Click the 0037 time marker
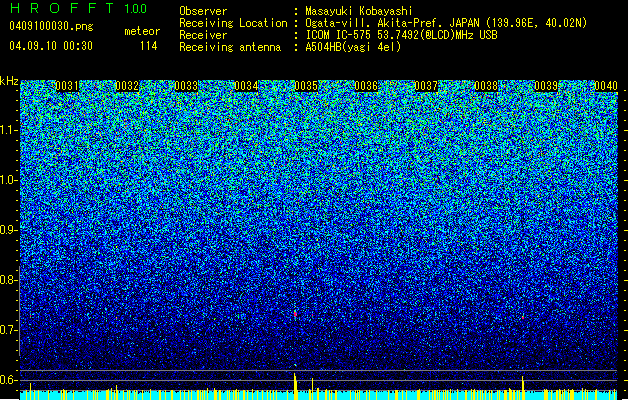This screenshot has height=400, width=629. click(x=426, y=86)
